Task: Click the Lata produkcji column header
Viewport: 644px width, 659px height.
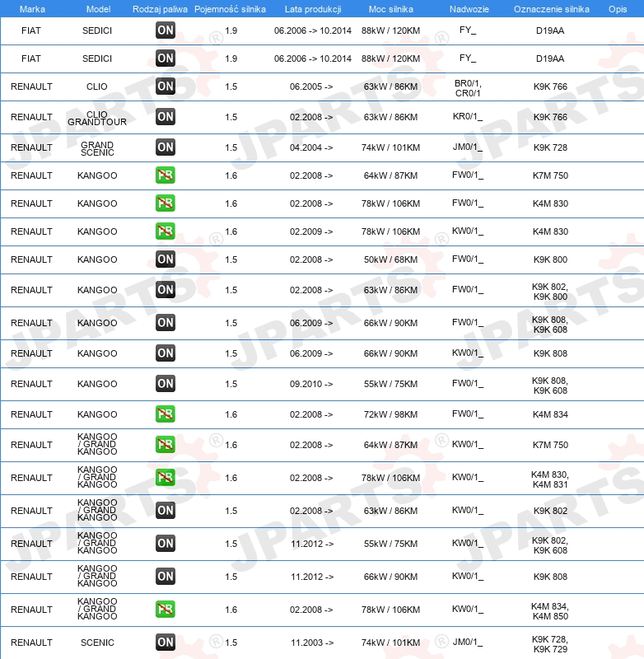Action: pyautogui.click(x=313, y=9)
